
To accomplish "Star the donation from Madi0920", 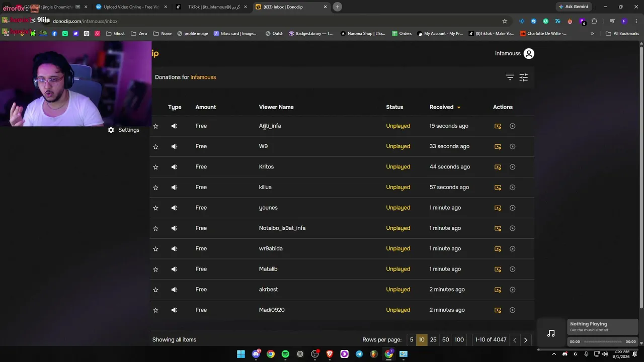I will pyautogui.click(x=155, y=310).
